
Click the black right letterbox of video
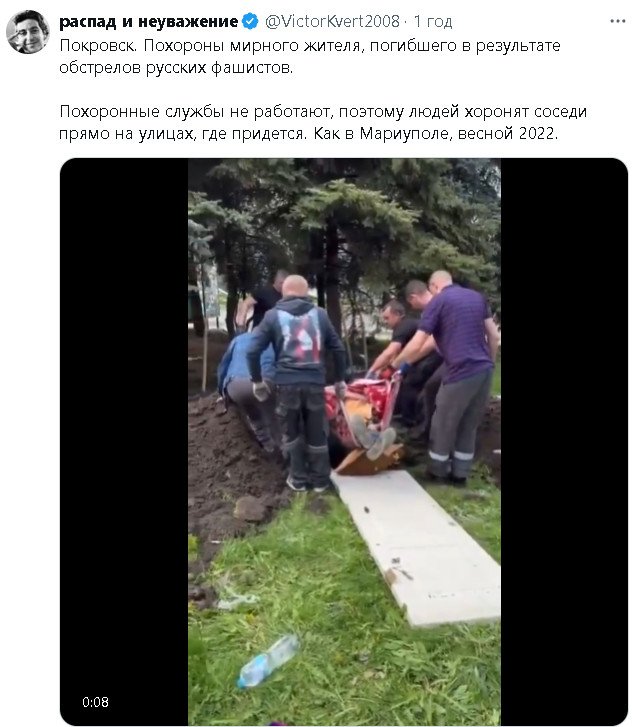(x=564, y=442)
